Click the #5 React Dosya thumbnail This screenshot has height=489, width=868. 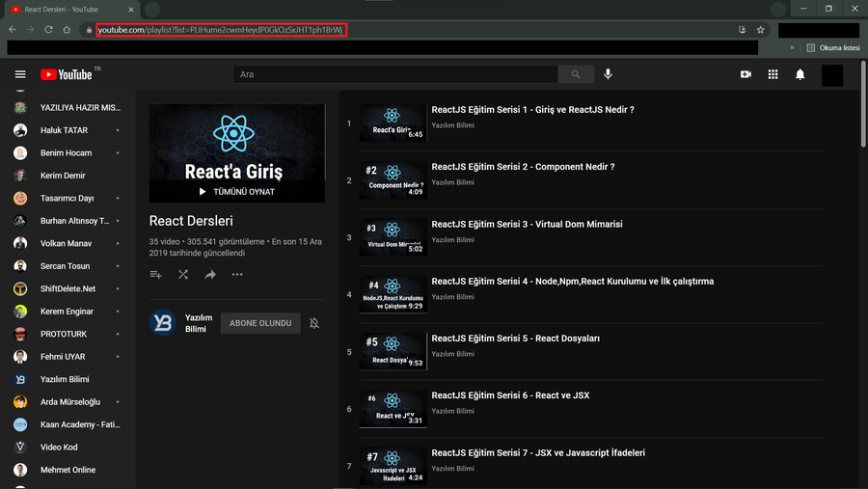(393, 351)
